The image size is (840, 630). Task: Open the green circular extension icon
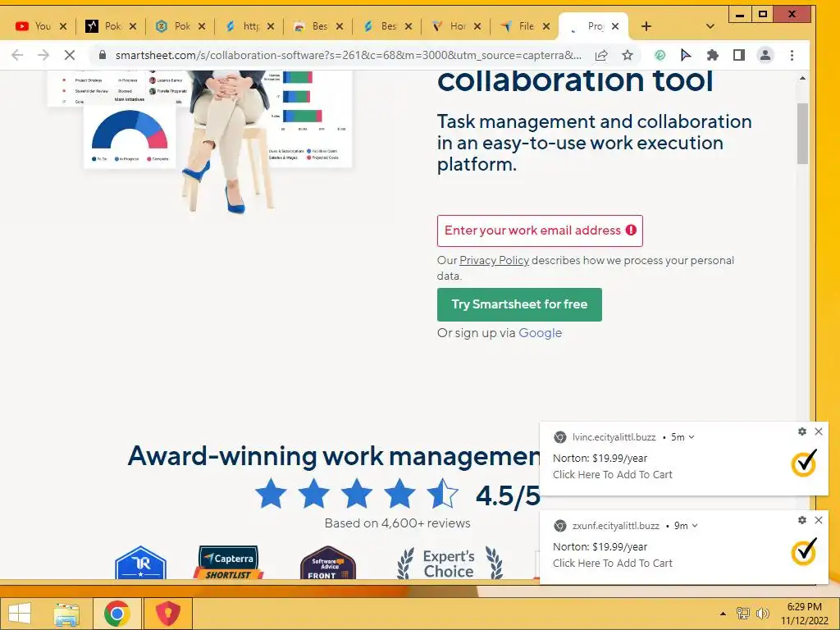coord(660,55)
